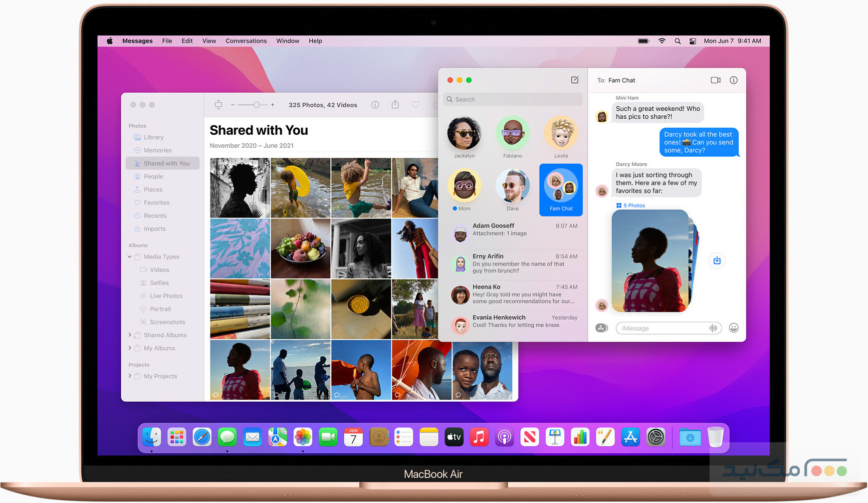Expand the My Projects section
The width and height of the screenshot is (868, 503).
tap(129, 376)
